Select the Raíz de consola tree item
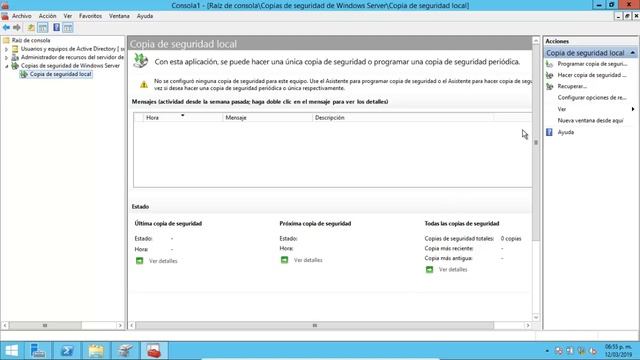Image resolution: width=640 pixels, height=360 pixels. (x=31, y=40)
